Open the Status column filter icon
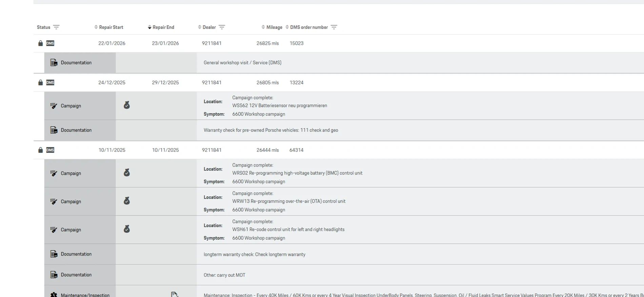Screen dimensions: 644x297 tap(56, 27)
